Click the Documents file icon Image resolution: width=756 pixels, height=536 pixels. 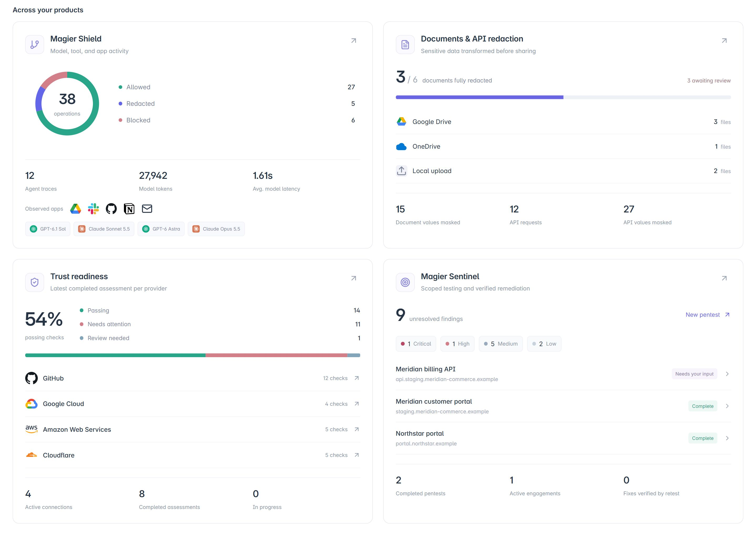[405, 45]
